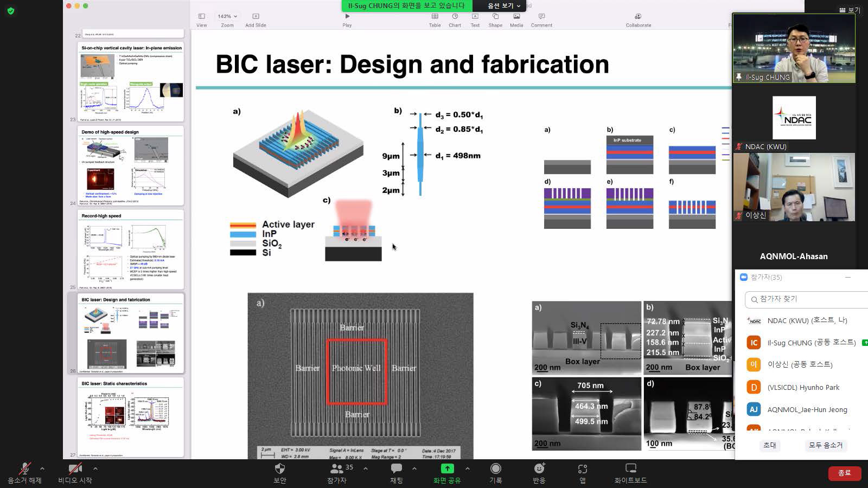This screenshot has height=488, width=868.
Task: Select the Record-high speed slide thumbnail
Action: click(131, 249)
